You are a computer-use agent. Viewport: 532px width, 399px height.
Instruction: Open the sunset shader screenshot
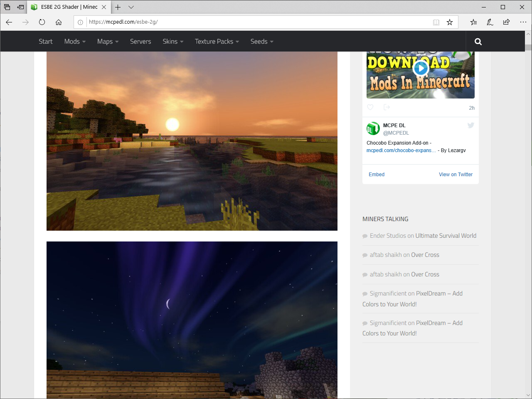tap(192, 141)
